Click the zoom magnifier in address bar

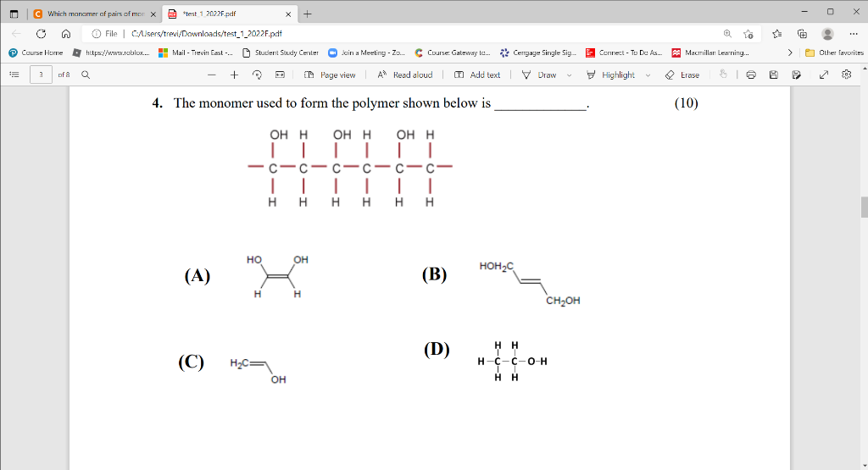pos(727,34)
